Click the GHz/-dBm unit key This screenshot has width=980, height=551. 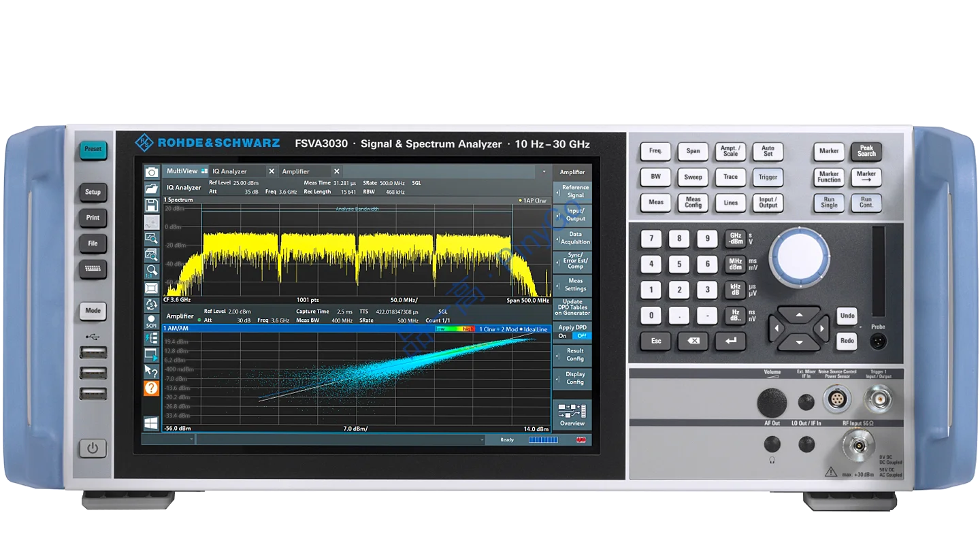pyautogui.click(x=735, y=238)
